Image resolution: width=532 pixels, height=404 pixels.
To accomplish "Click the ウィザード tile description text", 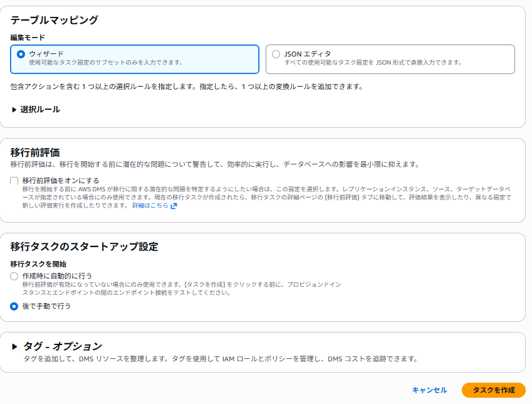I will [106, 63].
